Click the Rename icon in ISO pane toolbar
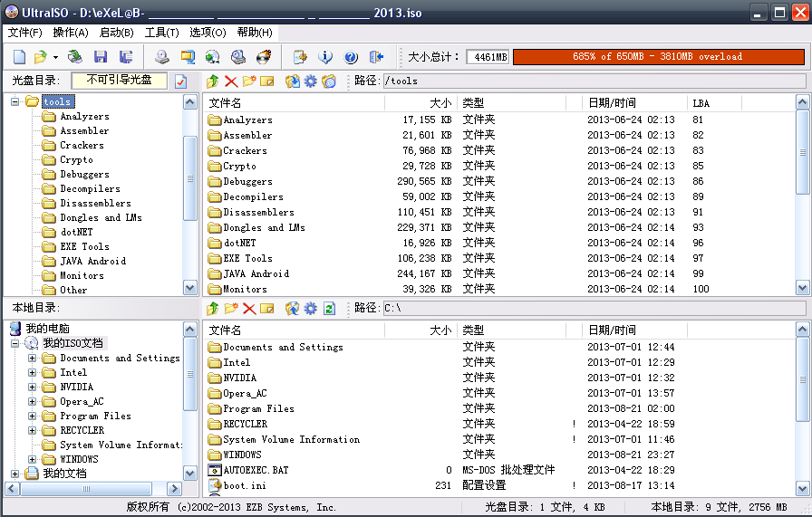The image size is (812, 517). tap(267, 81)
